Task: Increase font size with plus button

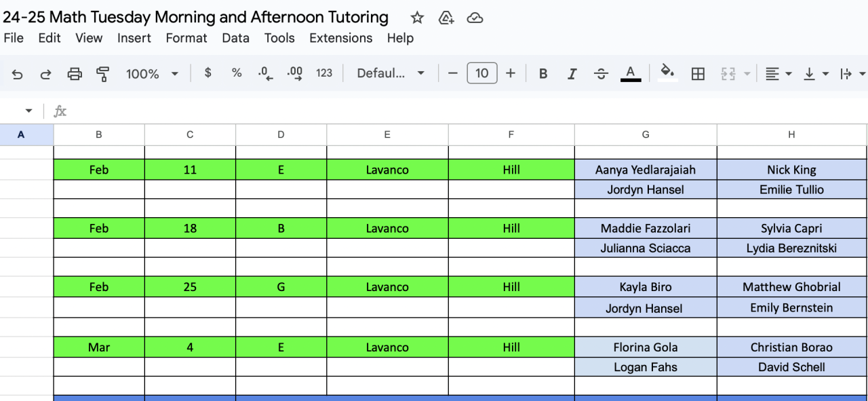Action: (x=511, y=73)
